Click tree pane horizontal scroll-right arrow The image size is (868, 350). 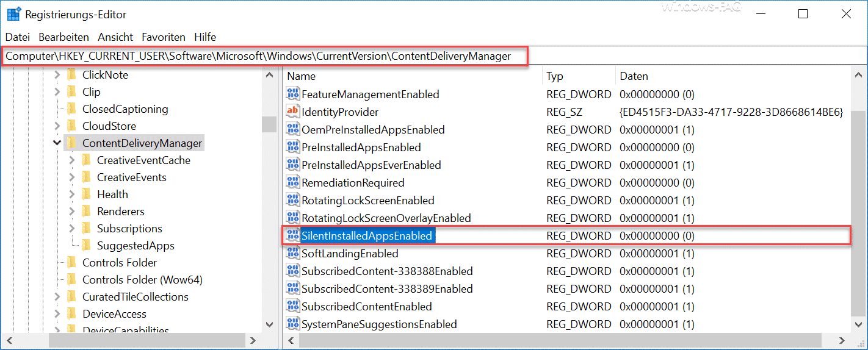tap(252, 341)
